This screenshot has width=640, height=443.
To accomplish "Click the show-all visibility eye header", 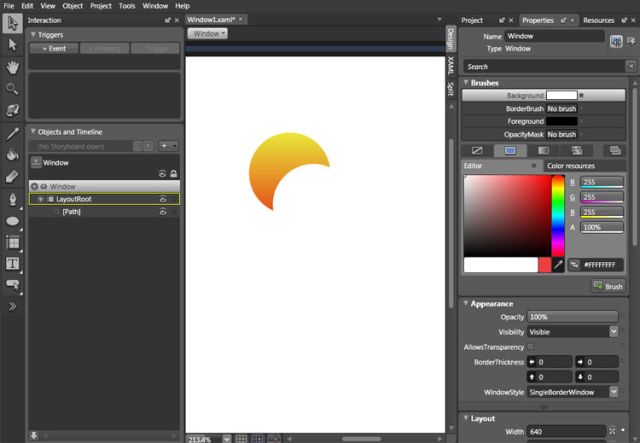I will coord(162,174).
